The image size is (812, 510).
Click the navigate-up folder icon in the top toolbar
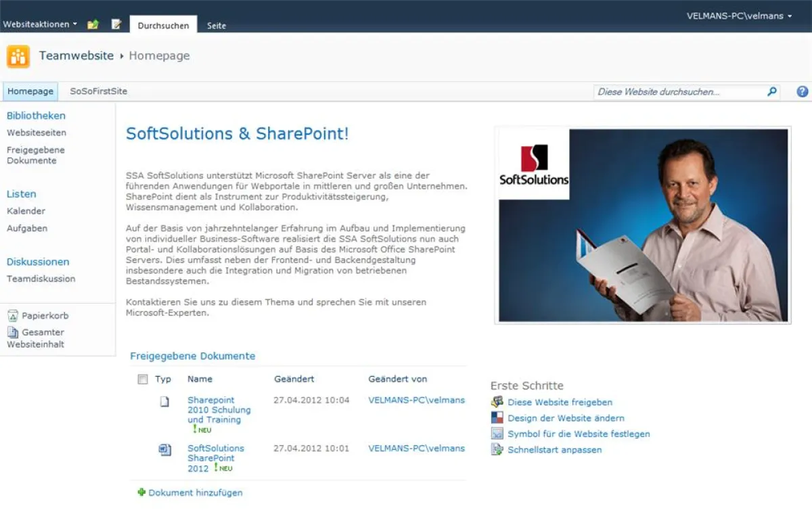pyautogui.click(x=93, y=24)
